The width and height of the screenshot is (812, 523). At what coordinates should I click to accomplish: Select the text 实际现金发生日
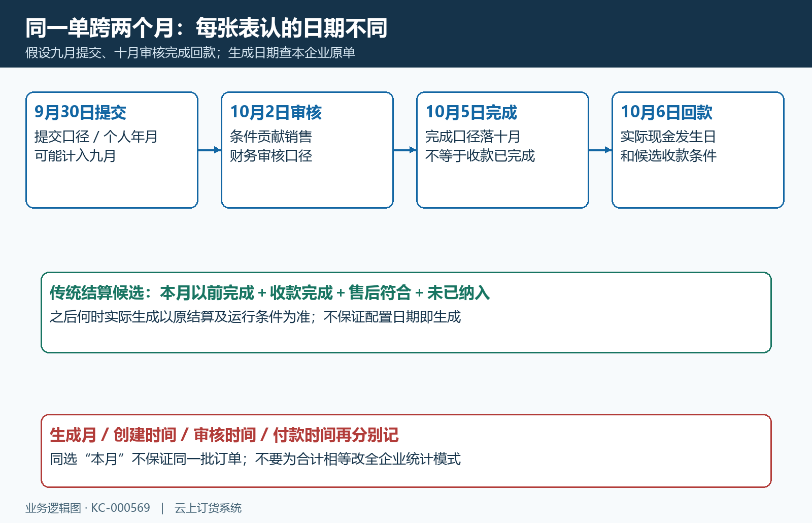coord(668,137)
